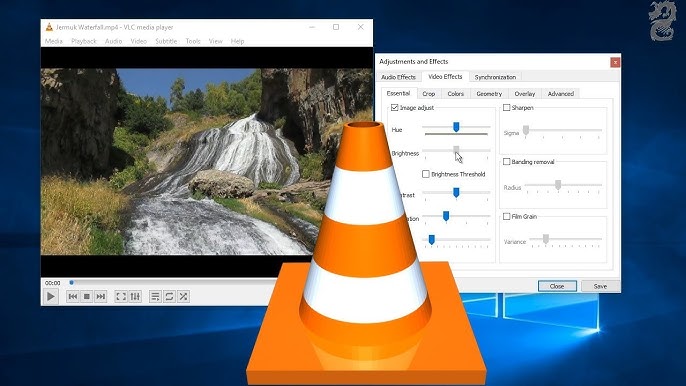This screenshot has height=386, width=686.
Task: Open the Playback menu
Action: point(84,41)
